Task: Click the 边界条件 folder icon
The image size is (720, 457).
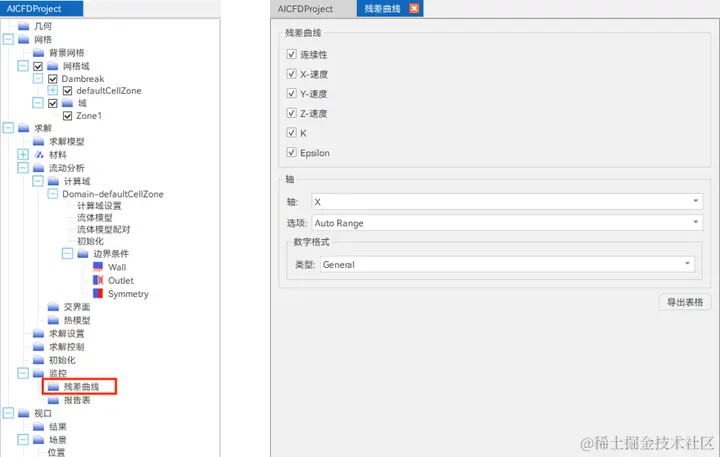Action: click(83, 254)
